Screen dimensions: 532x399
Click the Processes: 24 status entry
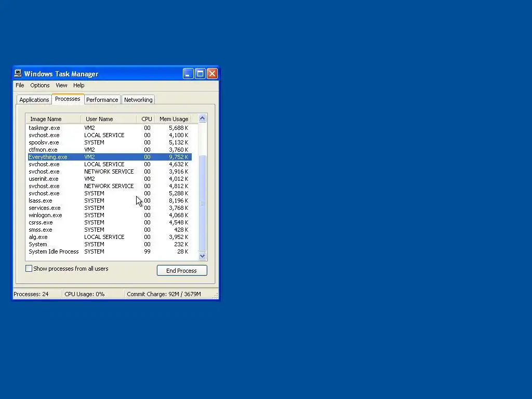(x=31, y=294)
